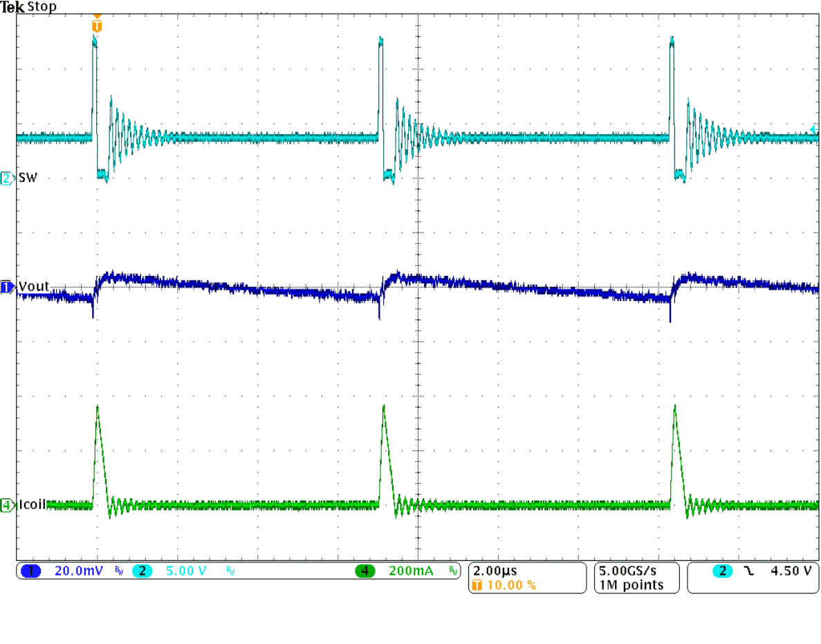This screenshot has height=644, width=821.
Task: Toggle bandwidth limit on Channel 2
Action: coord(230,571)
